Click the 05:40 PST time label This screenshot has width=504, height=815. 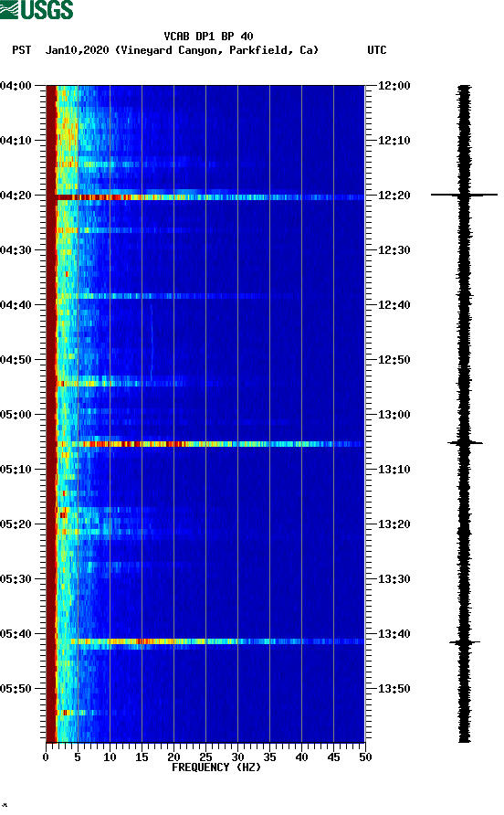[16, 633]
